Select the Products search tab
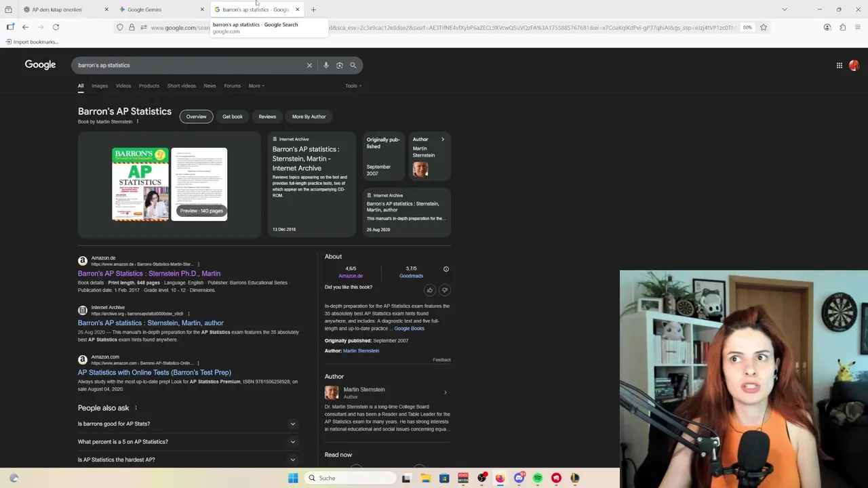868x488 pixels. (149, 86)
